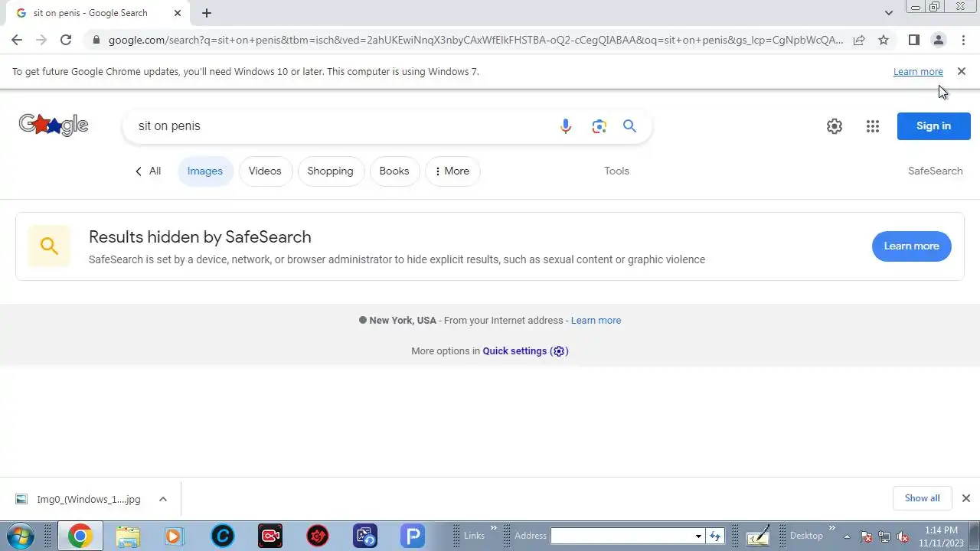
Task: Expand the Links toolbar chevron
Action: 494,528
